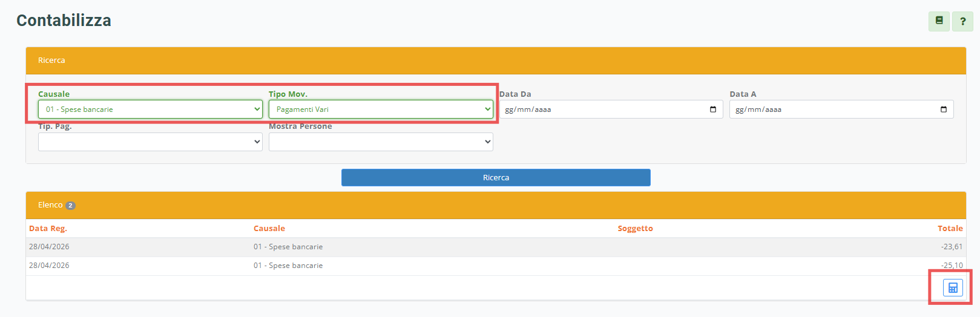
Task: Sort by Causale column header
Action: coord(269,229)
